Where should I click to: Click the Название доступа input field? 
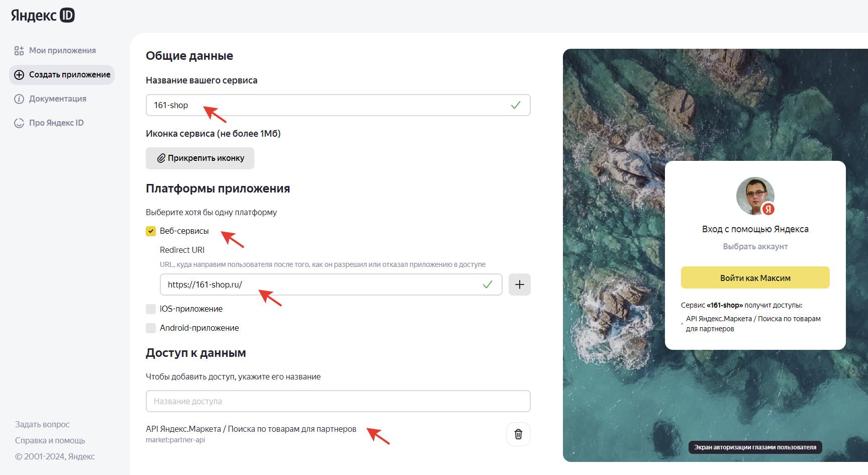point(338,401)
